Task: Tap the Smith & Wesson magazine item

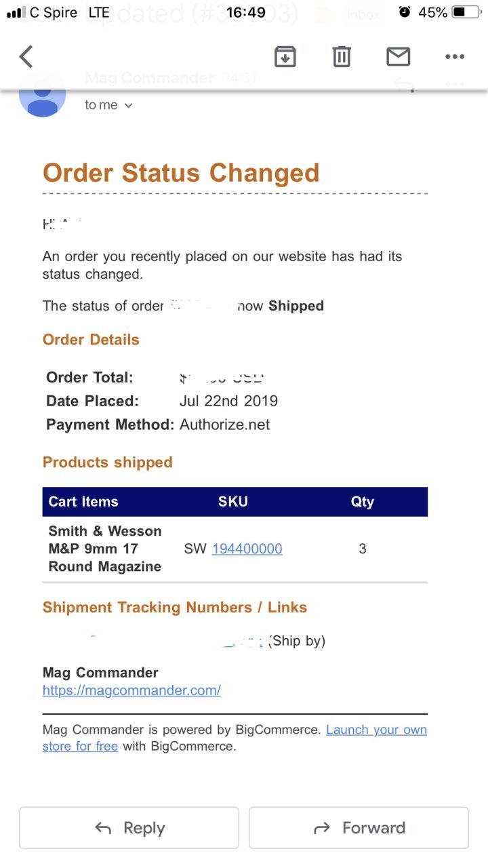Action: [105, 549]
